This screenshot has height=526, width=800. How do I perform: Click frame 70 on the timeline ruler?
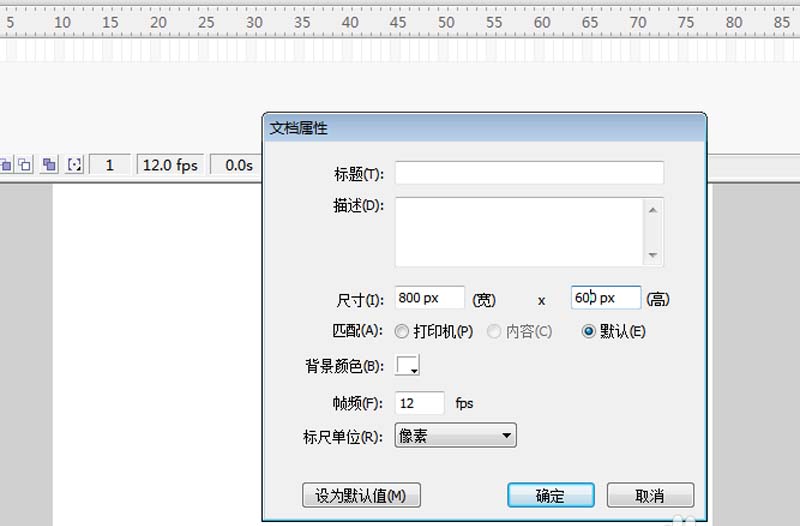click(x=637, y=22)
